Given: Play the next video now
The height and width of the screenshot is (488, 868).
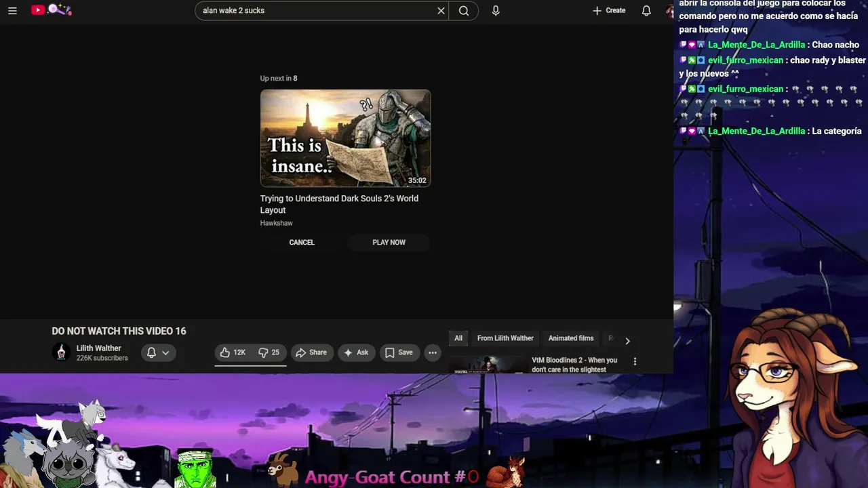Looking at the screenshot, I should (389, 243).
